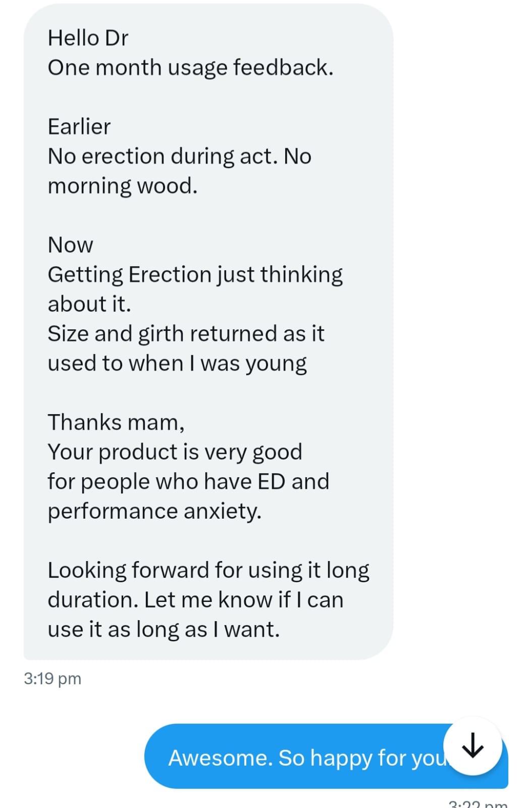
Task: Select the "Earlier" heading in the message
Action: tap(79, 126)
